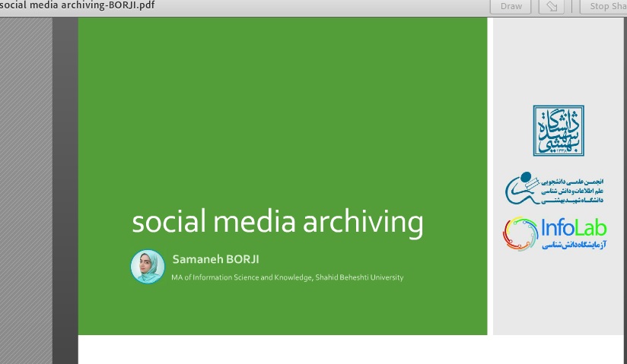Click the Persian caption under InfoLab
The width and height of the screenshot is (627, 364).
(x=574, y=246)
